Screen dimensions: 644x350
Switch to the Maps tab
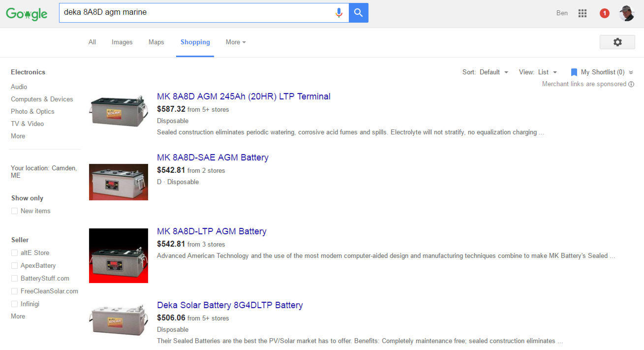click(x=156, y=42)
